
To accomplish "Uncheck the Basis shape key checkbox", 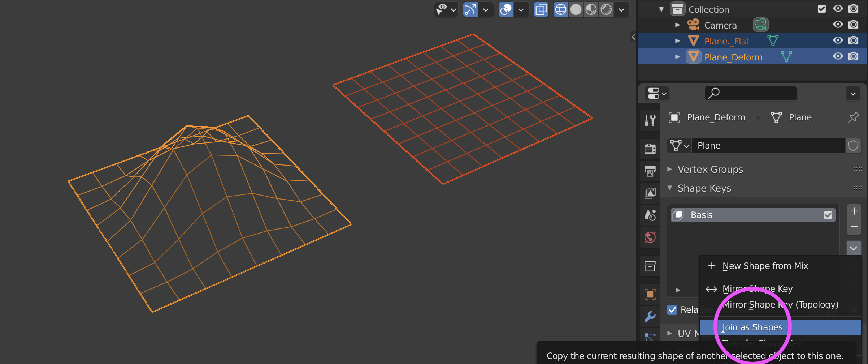I will pos(828,215).
